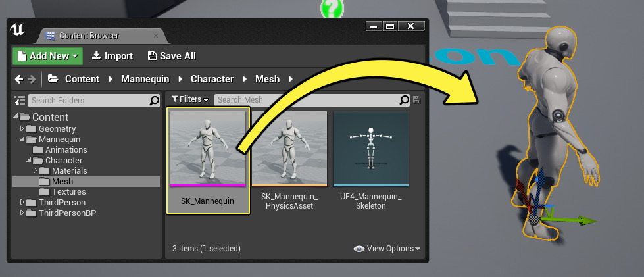Click the Character breadcrumb

[x=212, y=79]
